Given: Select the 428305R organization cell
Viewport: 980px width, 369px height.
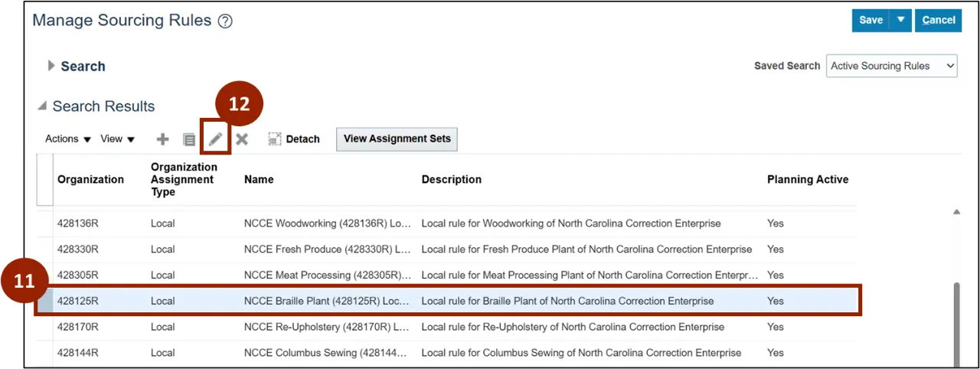Looking at the screenshot, I should (x=78, y=275).
